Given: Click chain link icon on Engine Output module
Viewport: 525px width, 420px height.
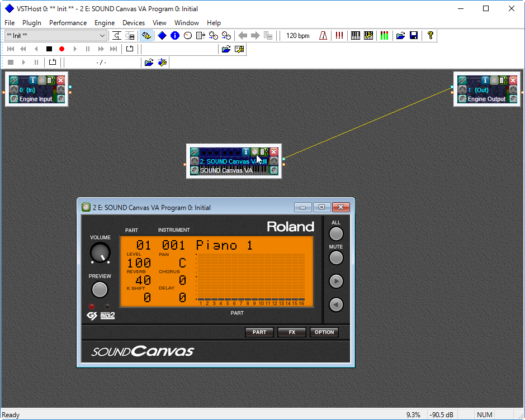Looking at the screenshot, I should (462, 80).
